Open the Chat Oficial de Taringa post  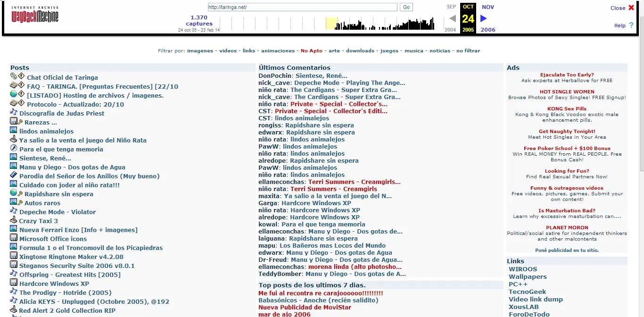click(62, 77)
